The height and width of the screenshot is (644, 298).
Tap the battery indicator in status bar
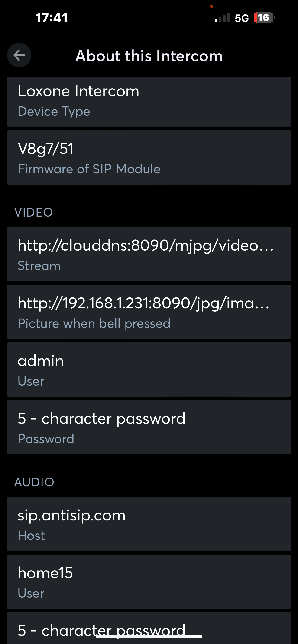(x=264, y=18)
